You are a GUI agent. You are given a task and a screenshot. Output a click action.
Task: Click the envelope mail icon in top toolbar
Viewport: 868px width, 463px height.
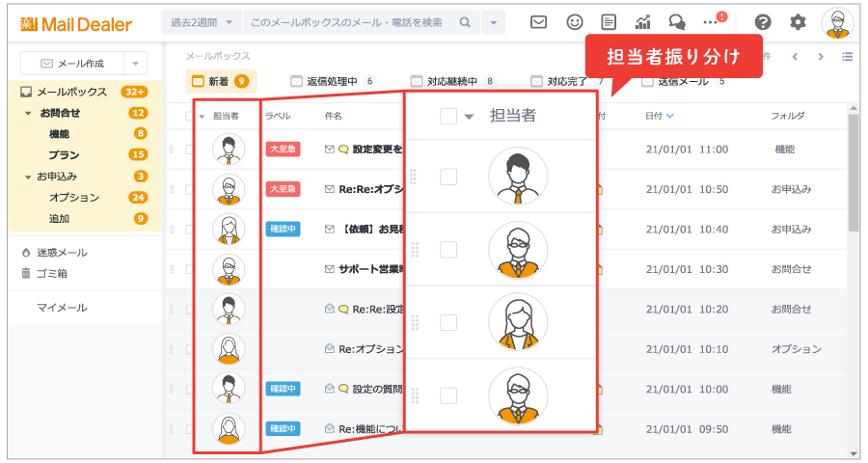coord(539,21)
